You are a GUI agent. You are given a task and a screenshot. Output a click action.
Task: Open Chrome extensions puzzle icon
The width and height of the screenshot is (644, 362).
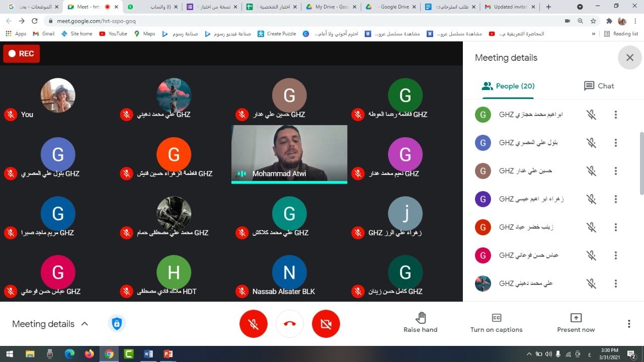[x=609, y=21]
